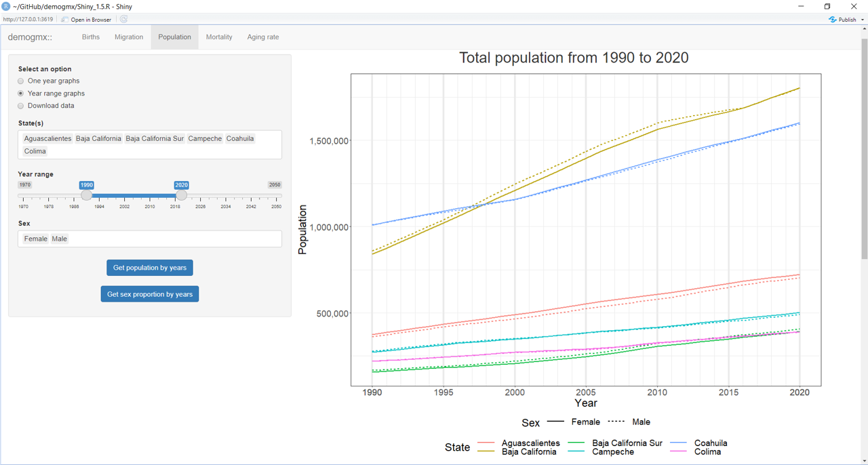The height and width of the screenshot is (465, 868).
Task: Select the One year graphs option
Action: (21, 81)
